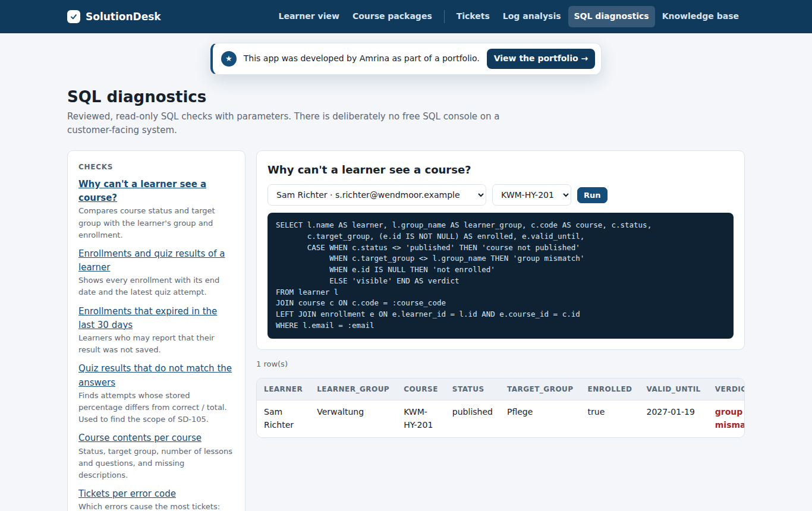Click inside the SQL query code block
The image size is (812, 511).
click(x=501, y=276)
